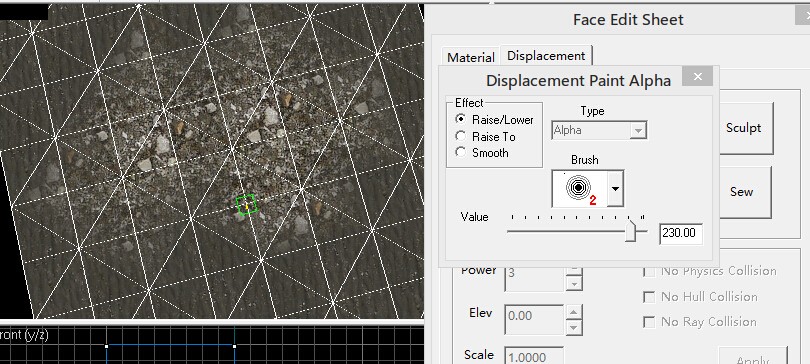Click the Value slider handle
Image resolution: width=810 pixels, height=364 pixels.
(630, 231)
